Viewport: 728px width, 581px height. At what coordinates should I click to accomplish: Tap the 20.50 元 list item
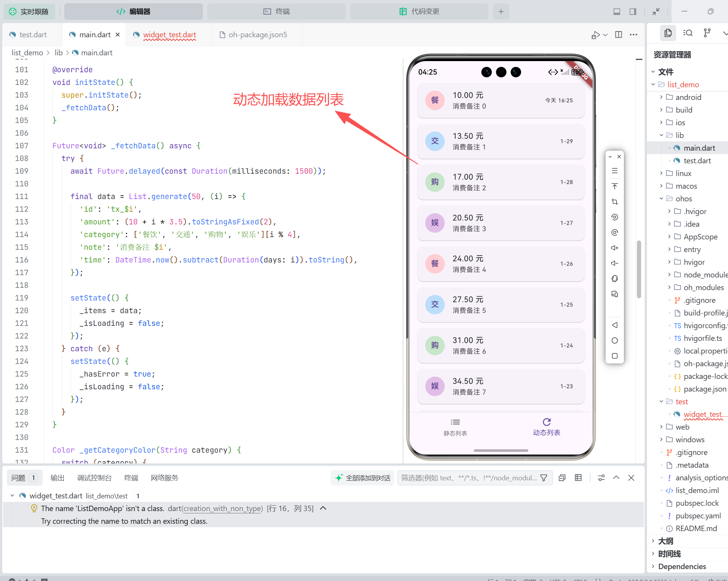click(x=501, y=223)
